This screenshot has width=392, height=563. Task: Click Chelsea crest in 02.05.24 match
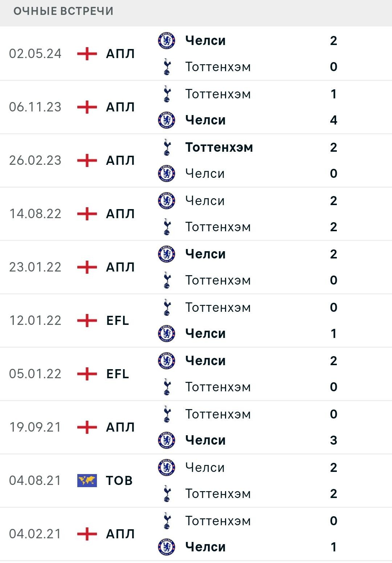coord(167,41)
